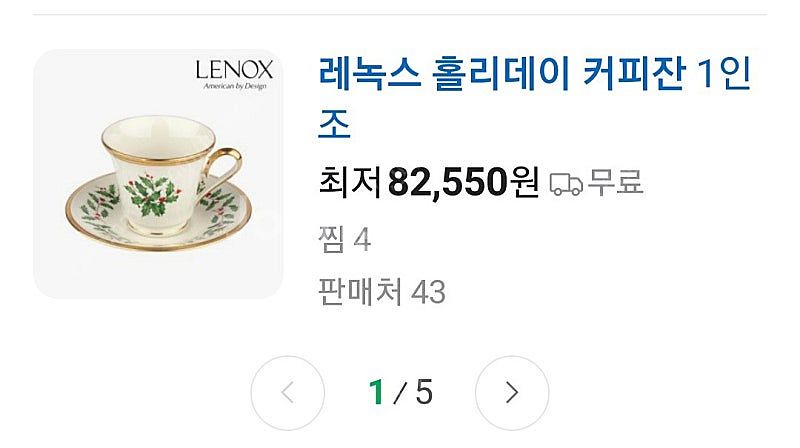Viewport: 800px width, 448px height.
Task: Open the 판매처 43 sellers list
Action: click(x=382, y=292)
